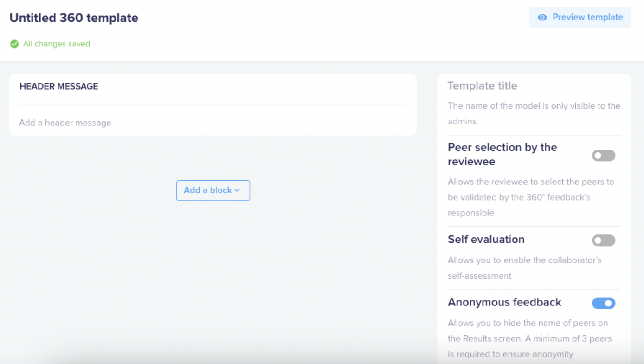The image size is (644, 364).
Task: Turn on the Self evaluation switch
Action: point(604,240)
